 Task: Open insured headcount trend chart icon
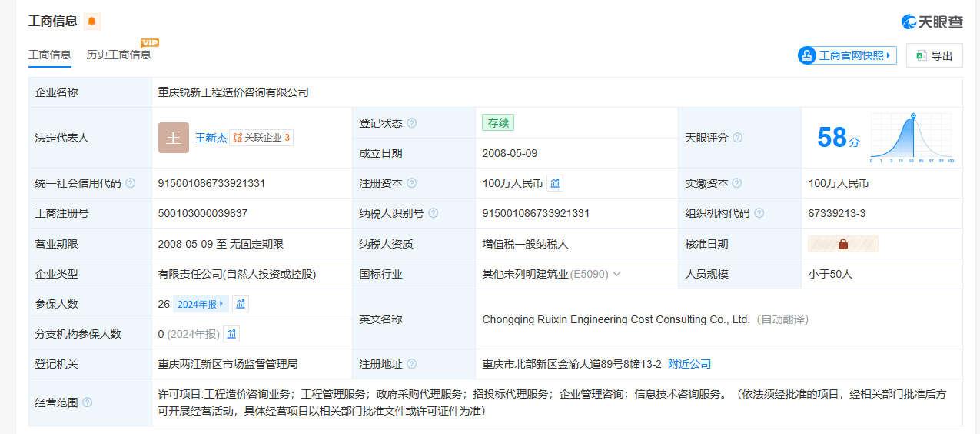[241, 304]
